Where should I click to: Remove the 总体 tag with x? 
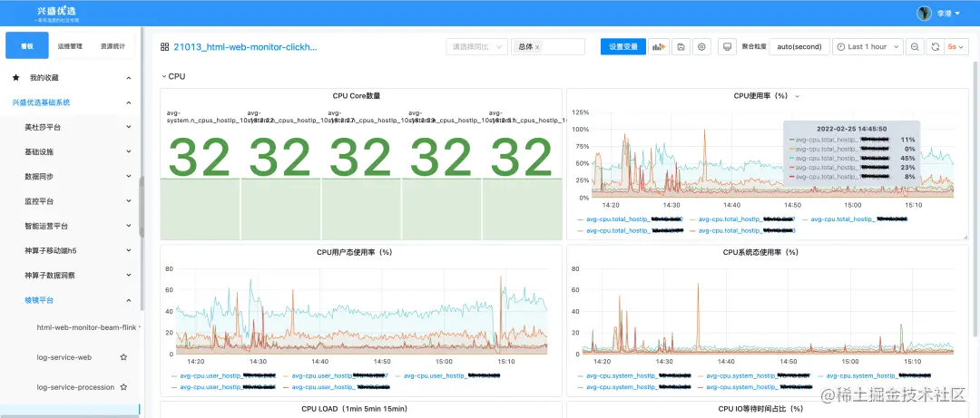[537, 47]
